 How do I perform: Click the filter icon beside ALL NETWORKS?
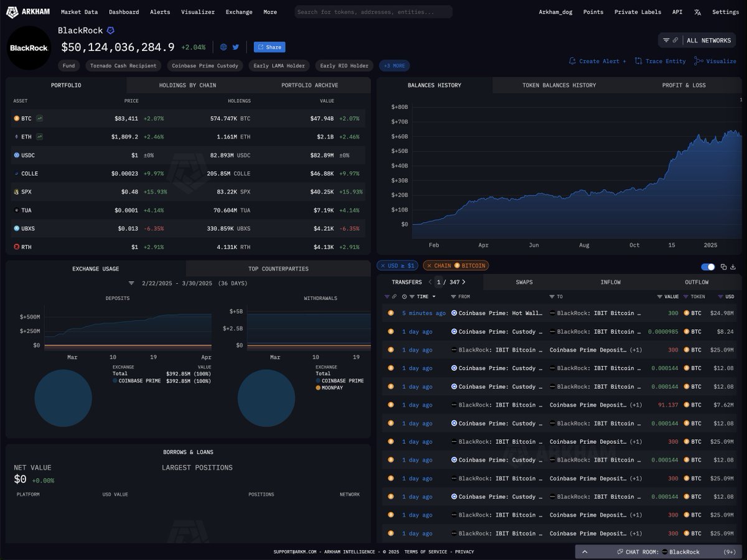666,40
